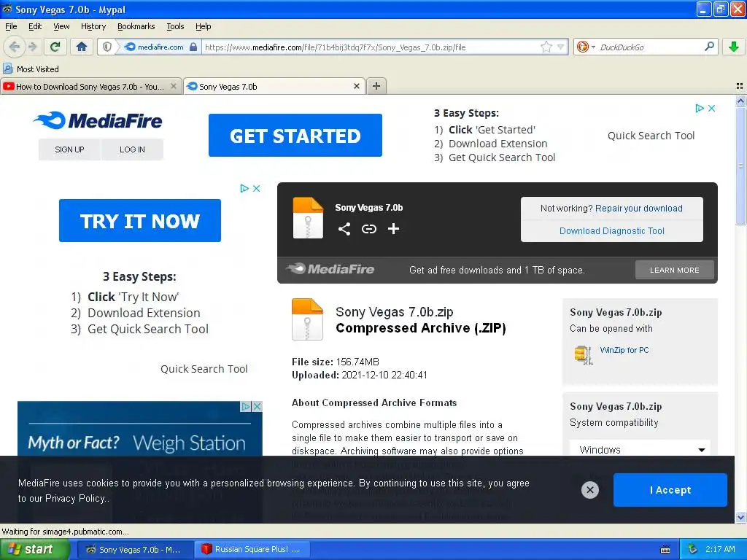Click the on-screen keyboard tray icon

click(665, 550)
